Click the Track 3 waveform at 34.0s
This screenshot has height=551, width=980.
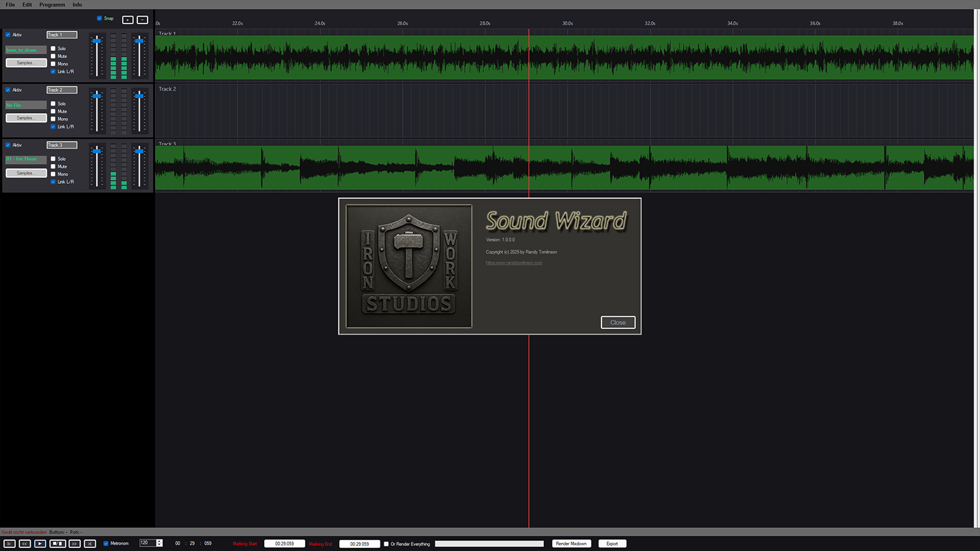(732, 168)
